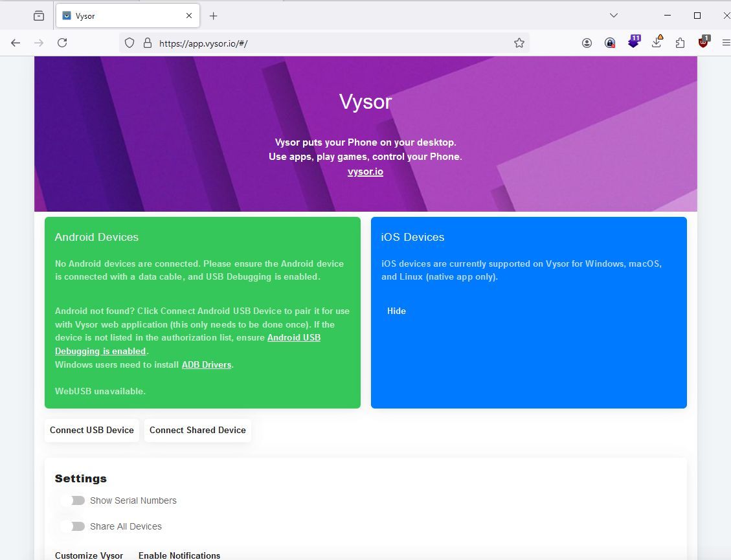
Task: Maximize the browser window
Action: point(697,16)
